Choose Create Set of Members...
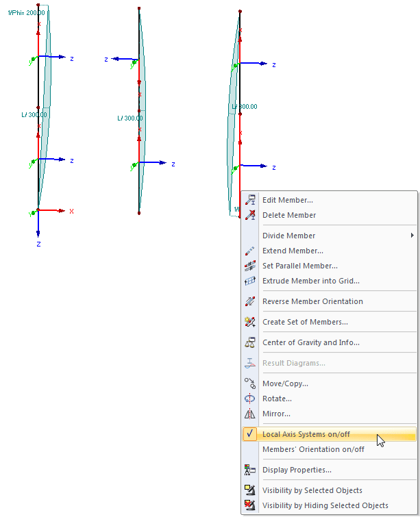Viewport: 420px width, 517px height. [305, 322]
